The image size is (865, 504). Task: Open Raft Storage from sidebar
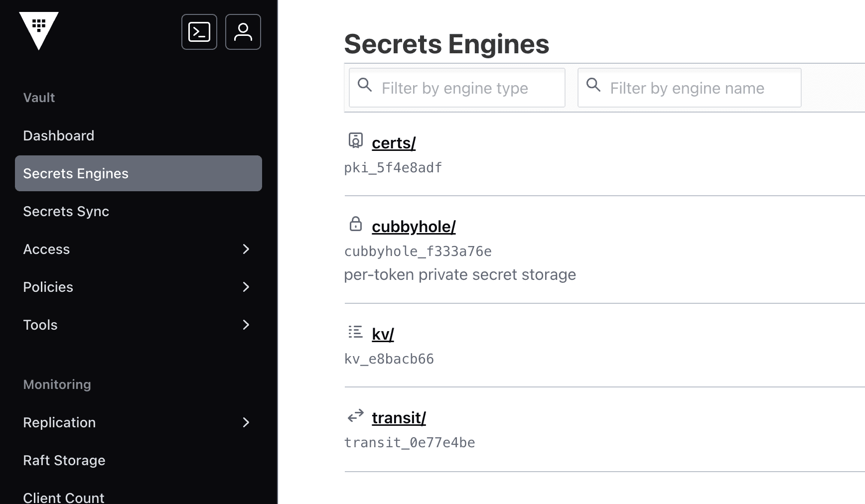point(64,460)
